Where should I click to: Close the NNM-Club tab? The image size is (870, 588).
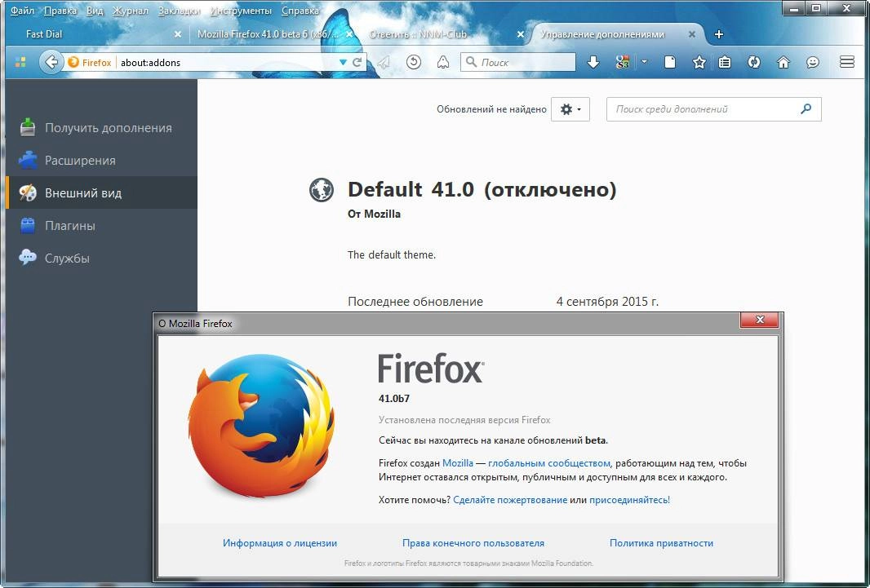click(521, 33)
